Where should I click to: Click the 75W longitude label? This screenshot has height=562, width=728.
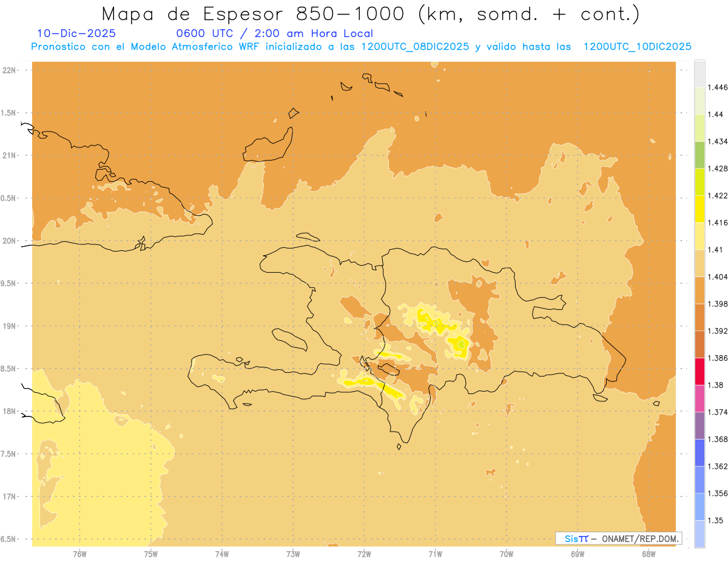[x=151, y=554]
